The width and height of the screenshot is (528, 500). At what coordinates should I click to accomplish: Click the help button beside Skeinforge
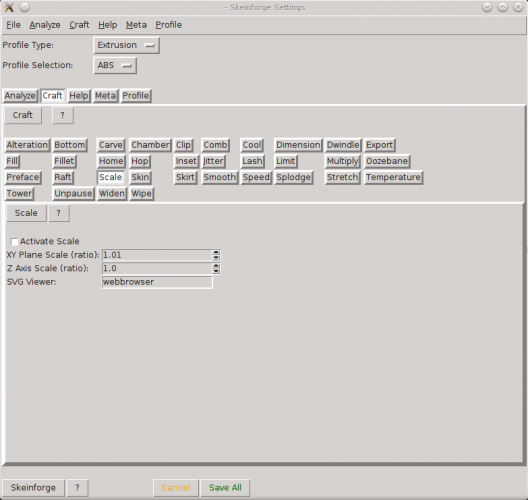click(77, 488)
